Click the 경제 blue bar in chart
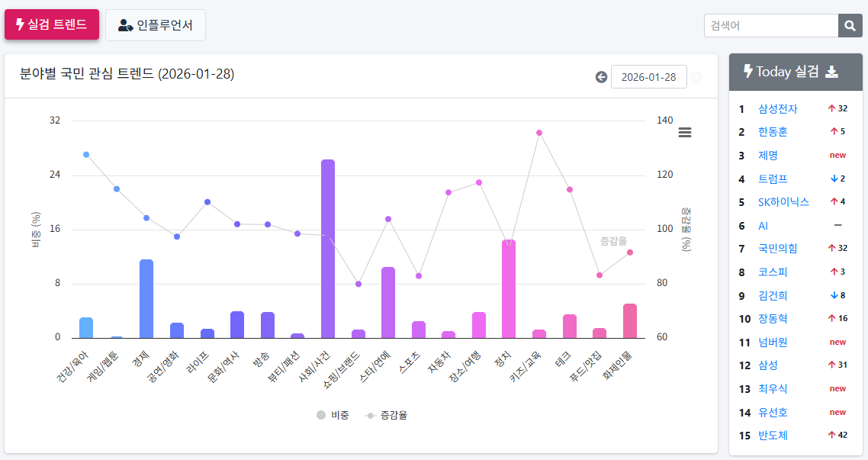 (146, 298)
